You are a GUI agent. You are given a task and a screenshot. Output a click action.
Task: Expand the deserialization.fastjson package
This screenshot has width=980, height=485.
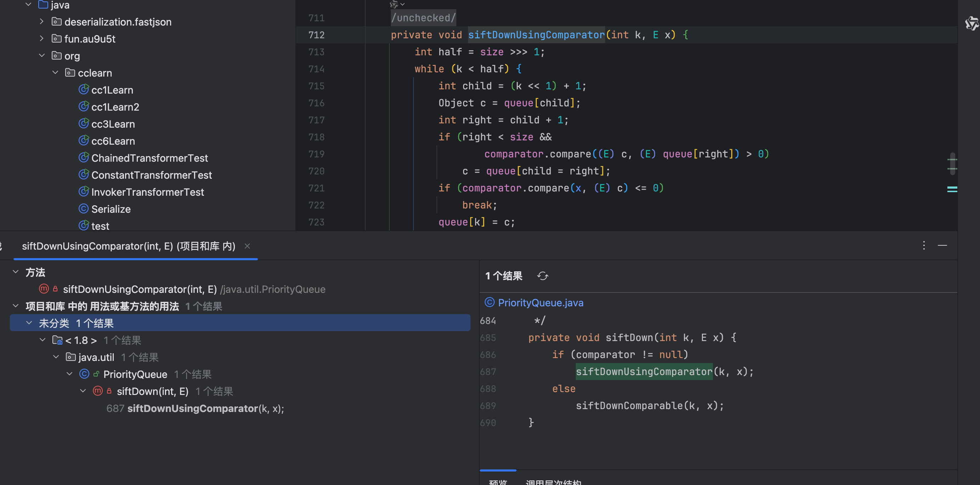pos(42,22)
